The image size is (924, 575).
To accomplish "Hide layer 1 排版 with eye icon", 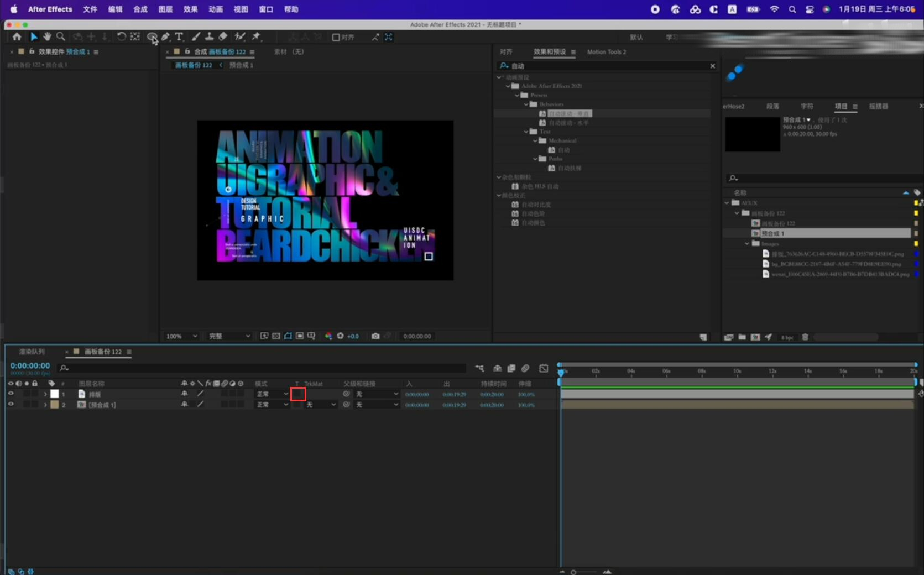I will 11,394.
